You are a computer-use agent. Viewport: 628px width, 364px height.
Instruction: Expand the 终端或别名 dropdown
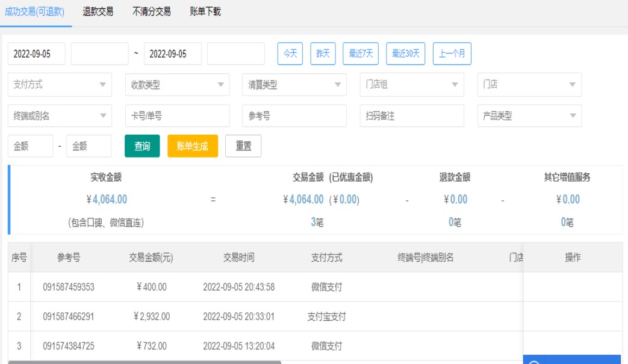[103, 116]
